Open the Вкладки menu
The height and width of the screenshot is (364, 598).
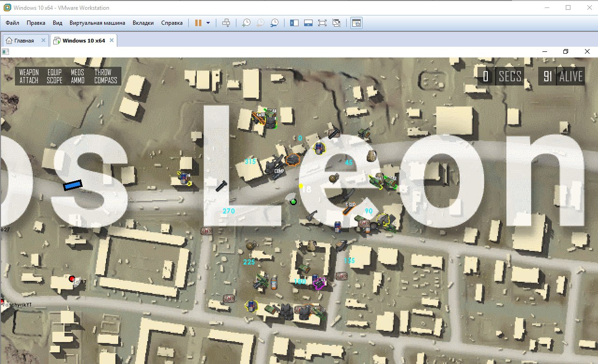tap(143, 22)
